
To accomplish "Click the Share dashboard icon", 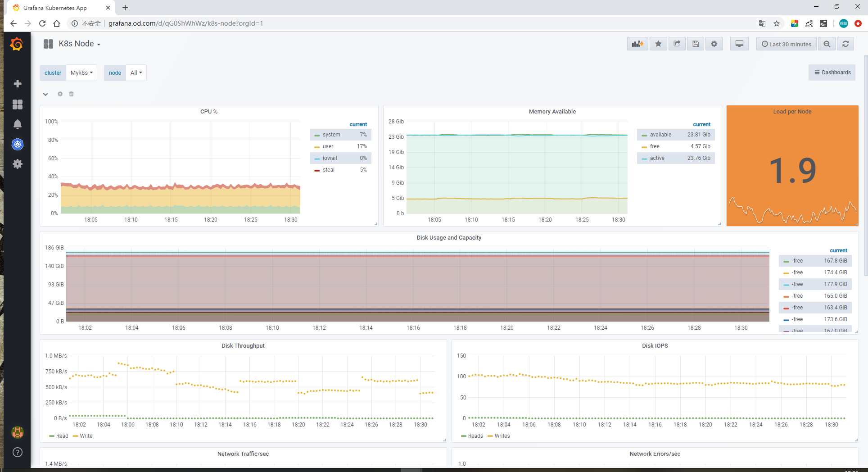I will click(677, 44).
